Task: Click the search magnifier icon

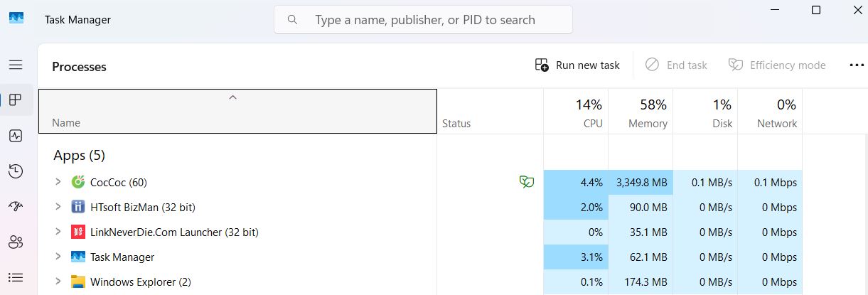Action: (292, 20)
